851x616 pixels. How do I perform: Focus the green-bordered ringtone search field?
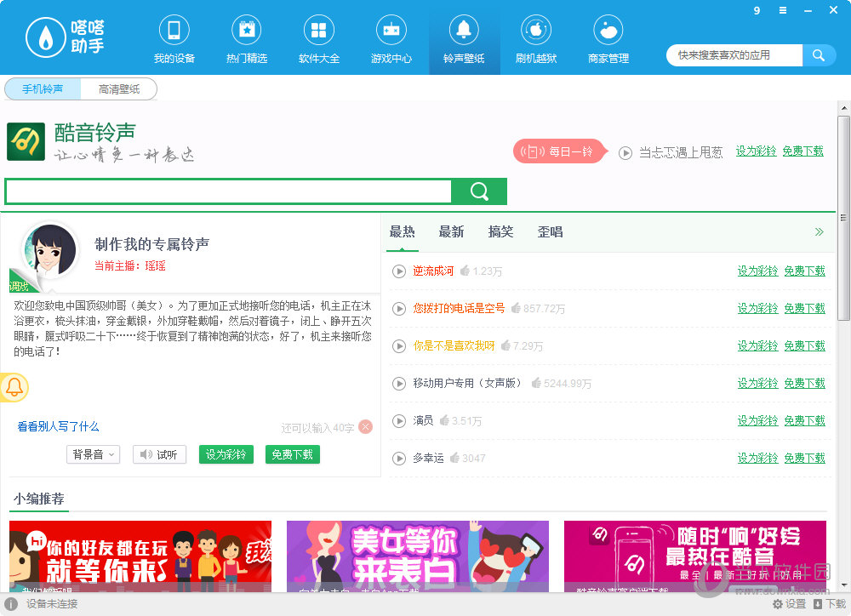click(x=228, y=191)
